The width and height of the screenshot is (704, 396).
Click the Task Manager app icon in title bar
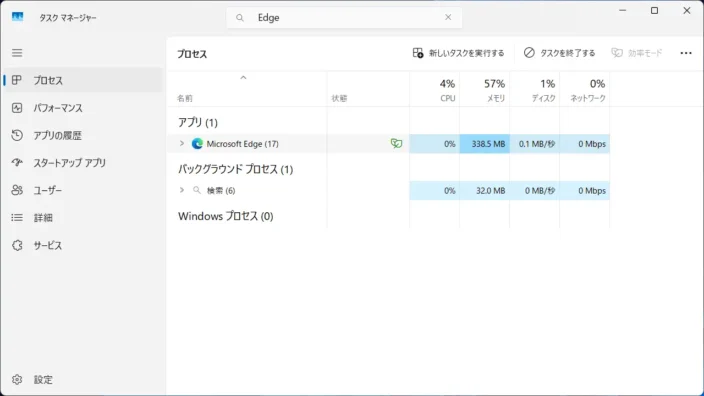(x=18, y=17)
